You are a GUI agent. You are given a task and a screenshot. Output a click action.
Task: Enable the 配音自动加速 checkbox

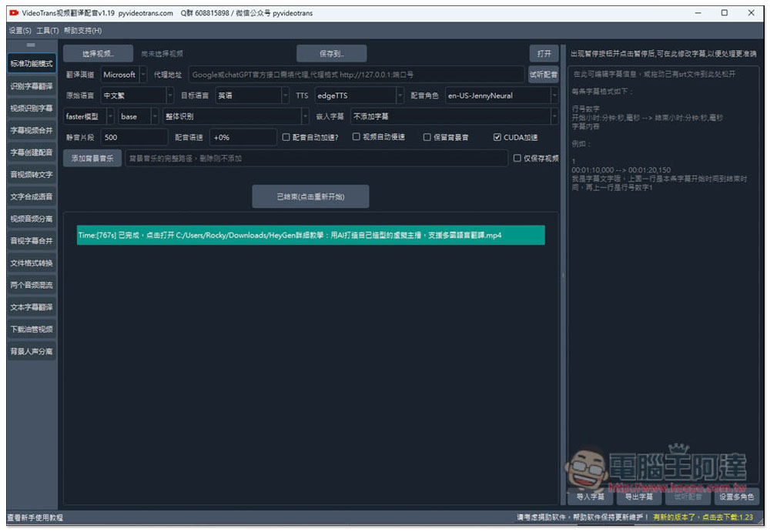(286, 137)
